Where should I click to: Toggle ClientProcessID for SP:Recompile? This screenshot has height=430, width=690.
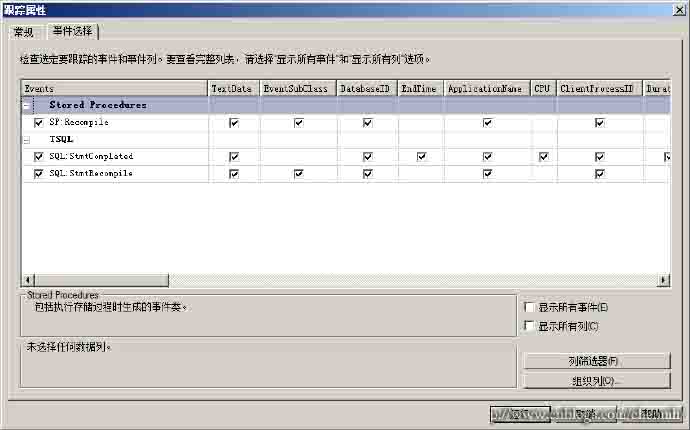click(x=599, y=123)
